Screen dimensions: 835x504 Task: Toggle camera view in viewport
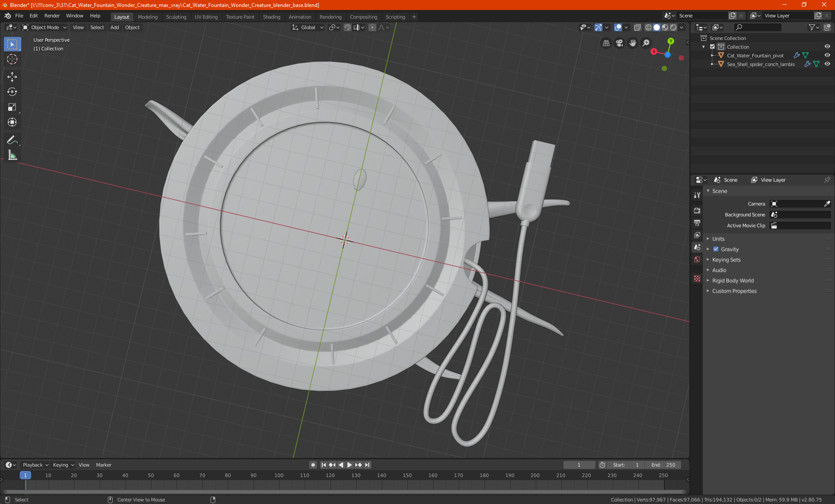pos(619,43)
